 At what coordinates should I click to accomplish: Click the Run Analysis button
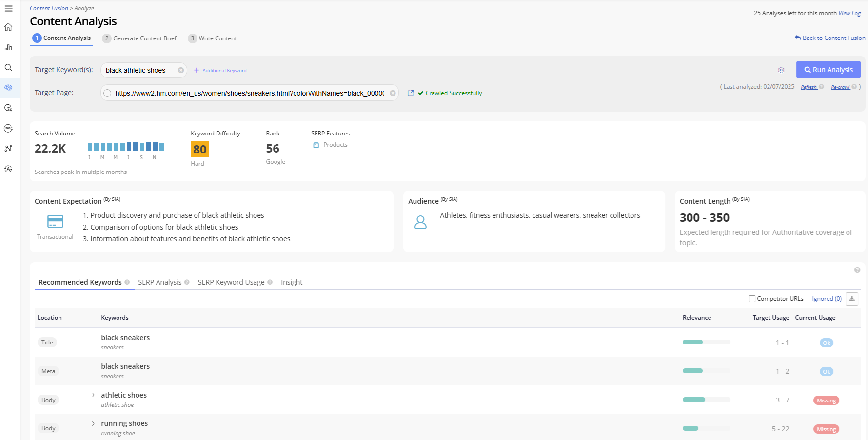[x=828, y=70]
